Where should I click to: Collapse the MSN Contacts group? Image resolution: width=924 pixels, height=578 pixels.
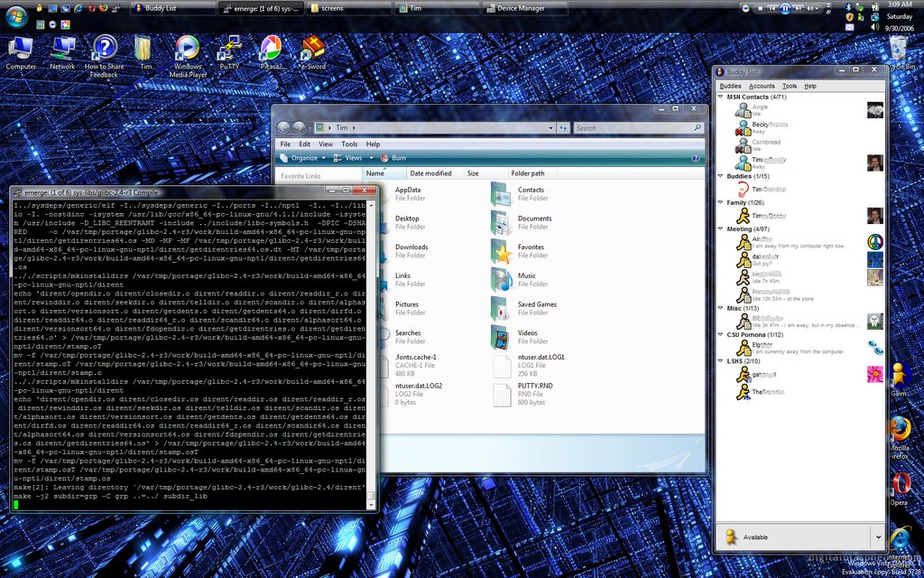point(720,97)
